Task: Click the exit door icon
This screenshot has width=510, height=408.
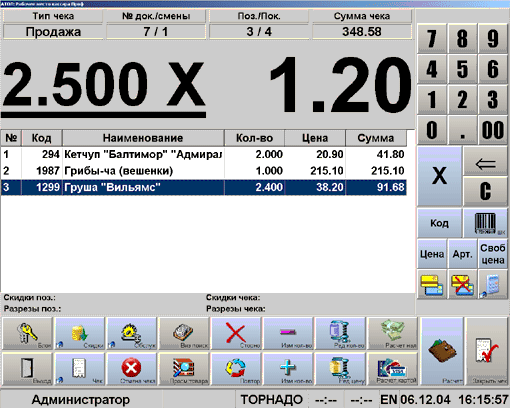Action: point(28,369)
